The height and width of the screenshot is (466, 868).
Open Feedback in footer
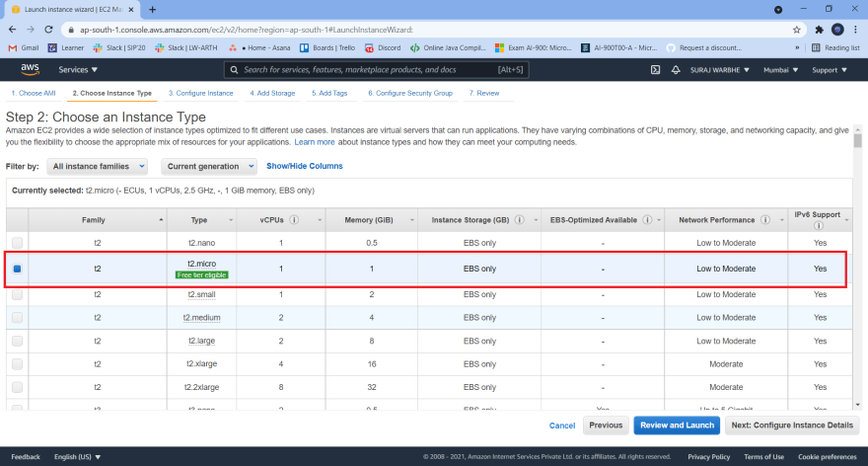26,457
